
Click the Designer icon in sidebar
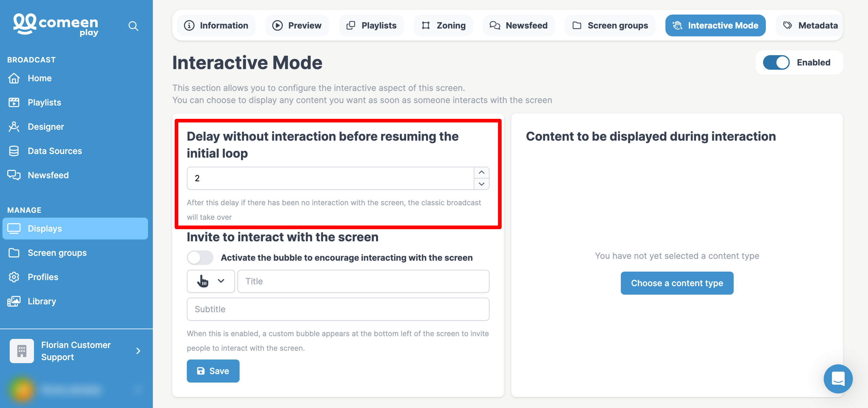point(14,127)
